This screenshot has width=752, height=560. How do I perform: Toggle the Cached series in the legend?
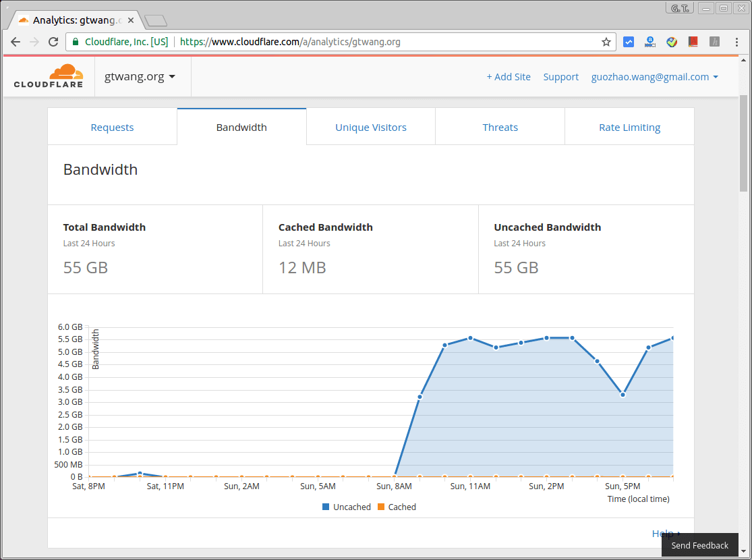pos(397,507)
